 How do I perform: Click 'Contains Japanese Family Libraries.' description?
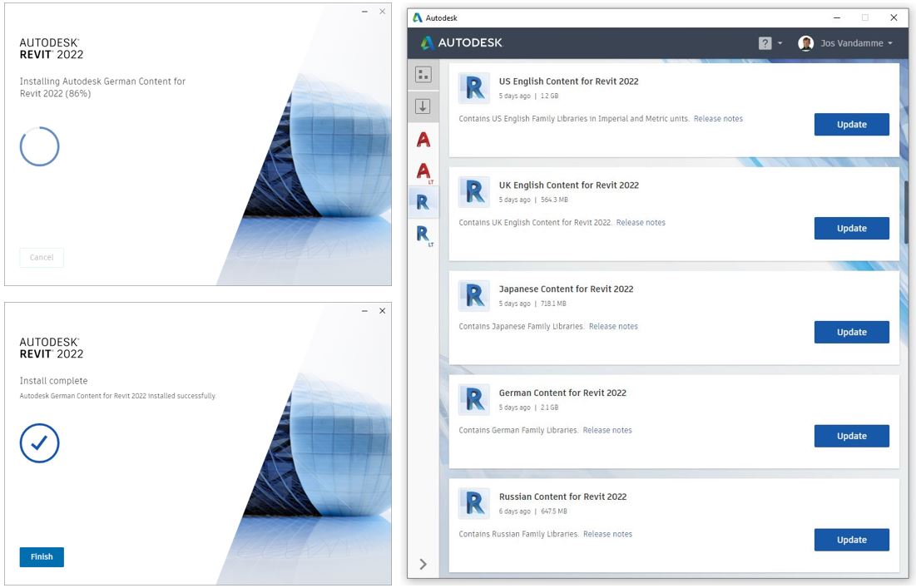(522, 326)
